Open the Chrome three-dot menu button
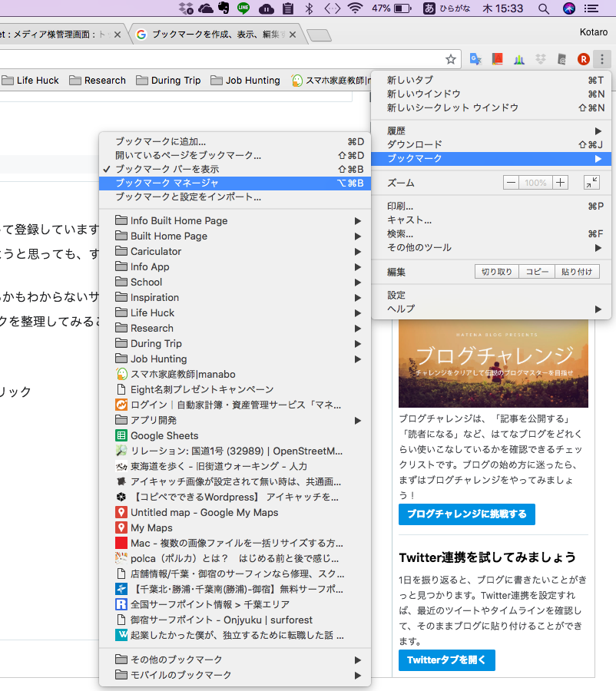The image size is (616, 691). 602,59
